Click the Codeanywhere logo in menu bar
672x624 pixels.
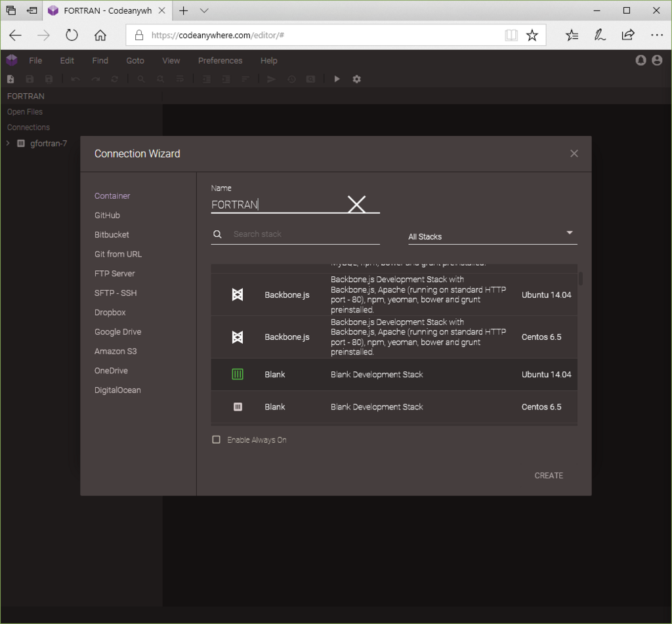pyautogui.click(x=12, y=60)
